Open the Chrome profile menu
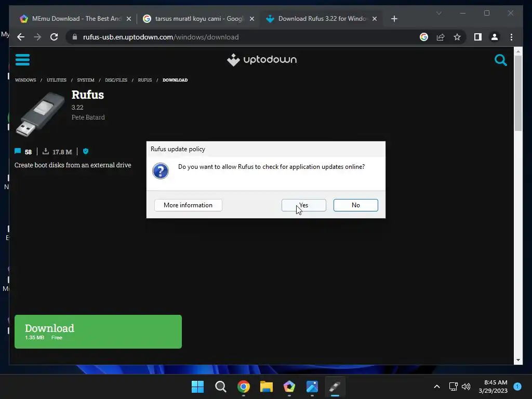 coord(495,37)
